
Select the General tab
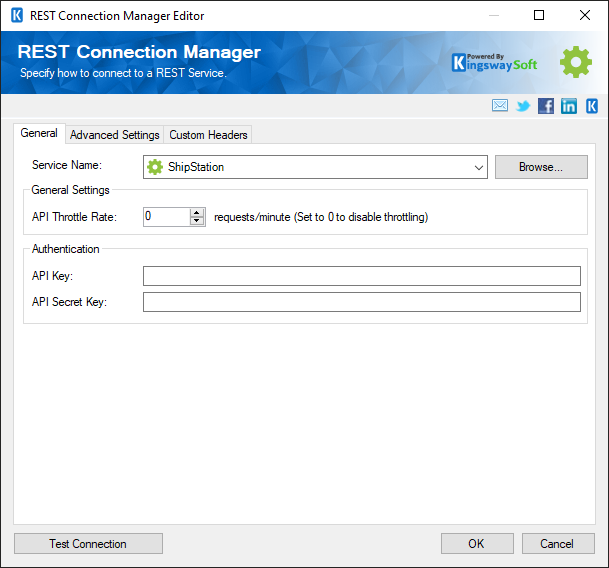point(39,133)
